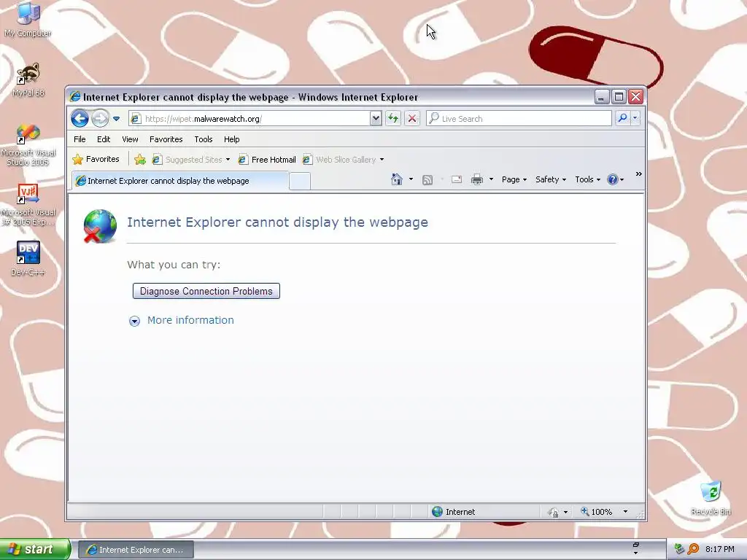Click the Read Mail icon

(457, 179)
